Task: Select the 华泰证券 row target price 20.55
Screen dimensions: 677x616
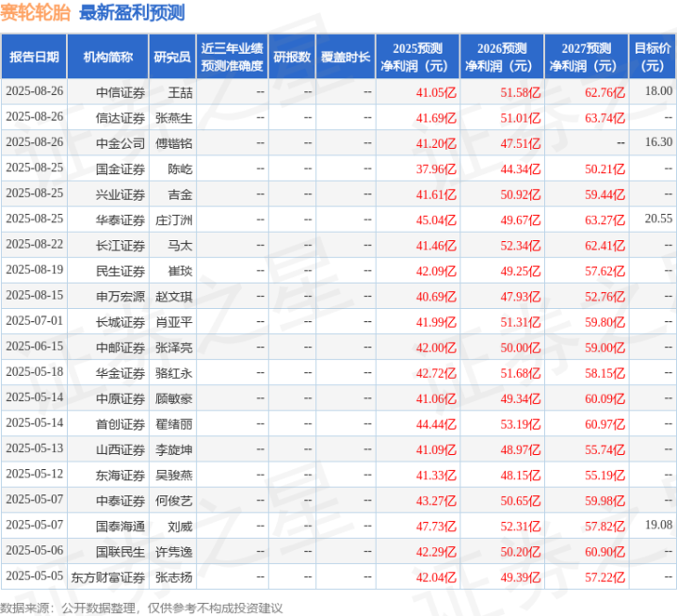Action: pyautogui.click(x=658, y=219)
